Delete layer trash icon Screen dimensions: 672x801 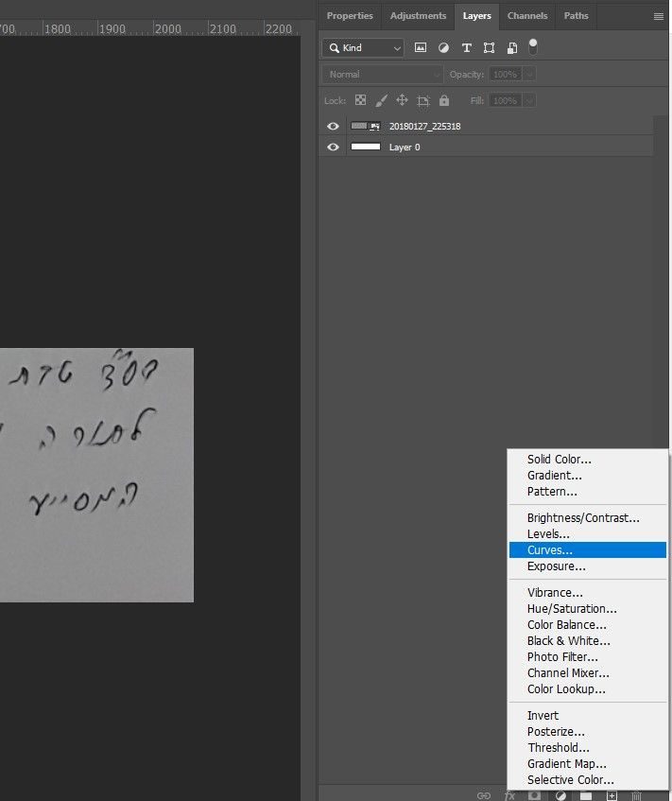[x=636, y=795]
